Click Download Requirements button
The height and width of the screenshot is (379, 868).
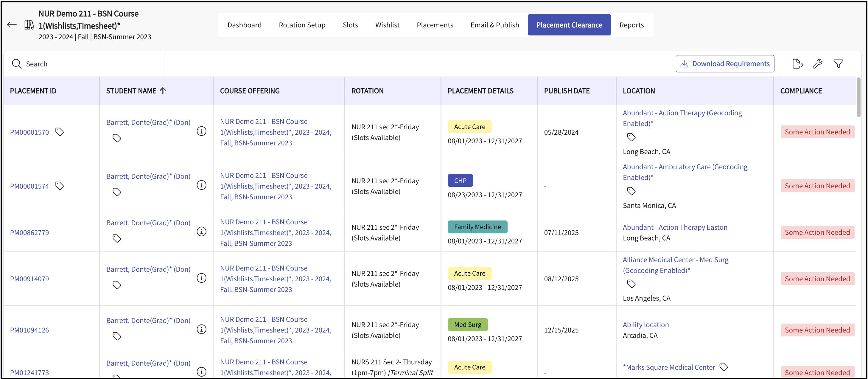click(725, 64)
